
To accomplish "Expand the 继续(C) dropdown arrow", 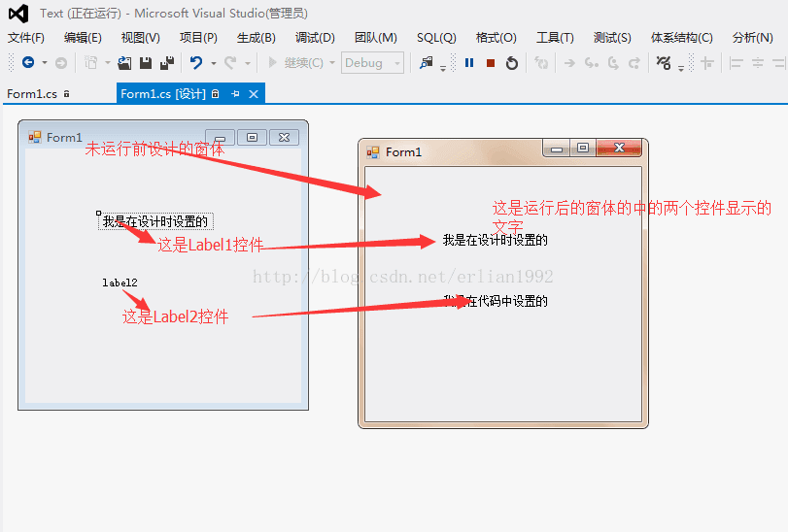I will click(x=332, y=63).
